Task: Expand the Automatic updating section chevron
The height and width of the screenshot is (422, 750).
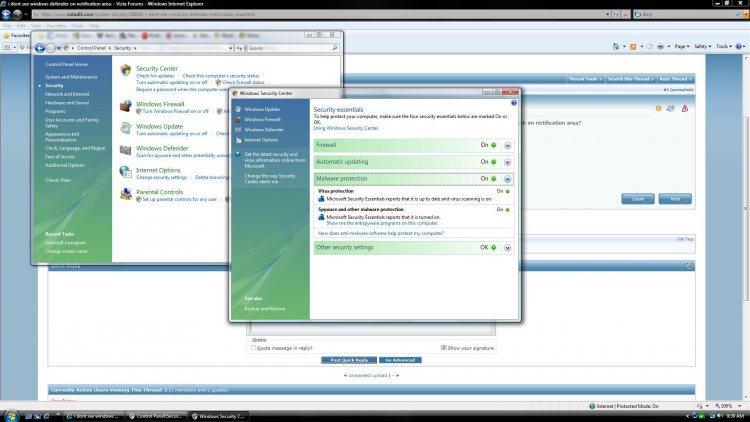Action: click(x=507, y=162)
